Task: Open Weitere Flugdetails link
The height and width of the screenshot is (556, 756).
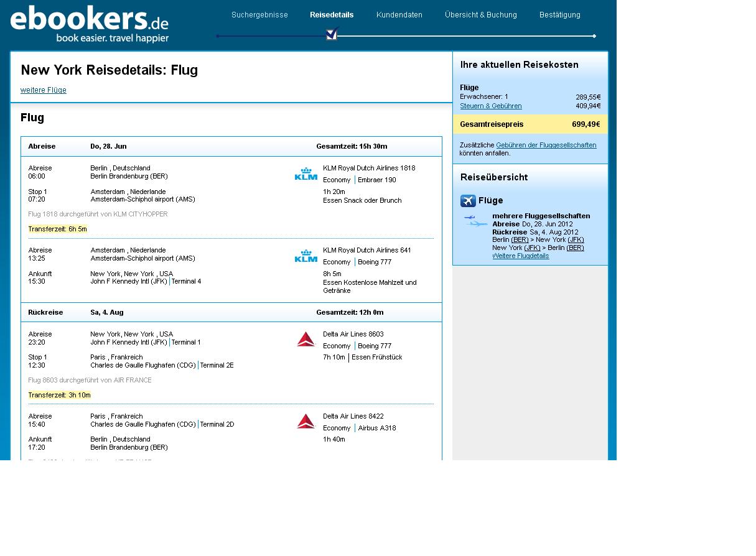Action: 521,256
